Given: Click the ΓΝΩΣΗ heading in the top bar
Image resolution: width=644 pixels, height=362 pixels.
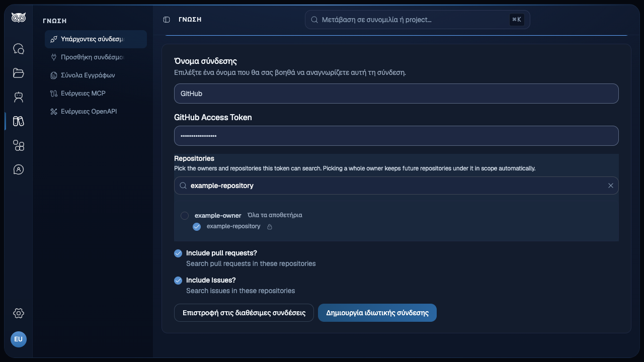Looking at the screenshot, I should pos(190,20).
